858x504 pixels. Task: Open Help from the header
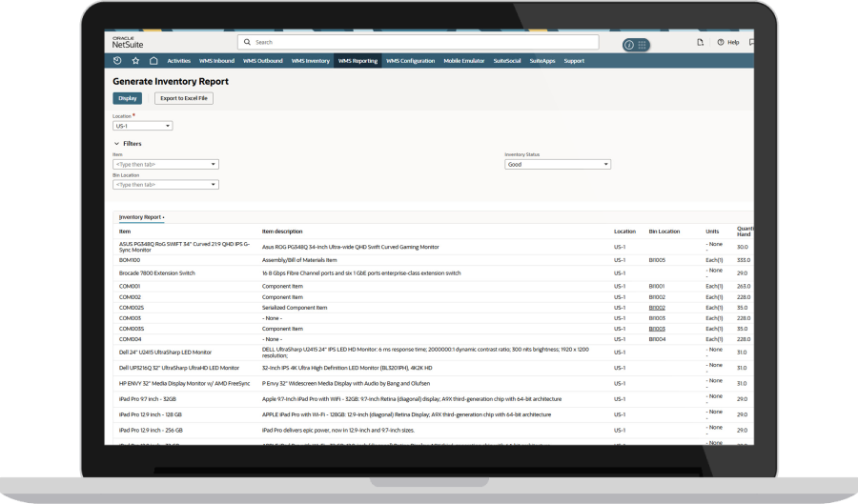(x=728, y=43)
